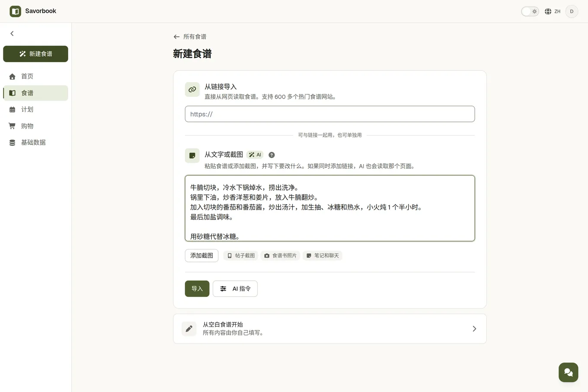This screenshot has height=392, width=588.
Task: Select the 帖子截图 chip
Action: pyautogui.click(x=241, y=255)
